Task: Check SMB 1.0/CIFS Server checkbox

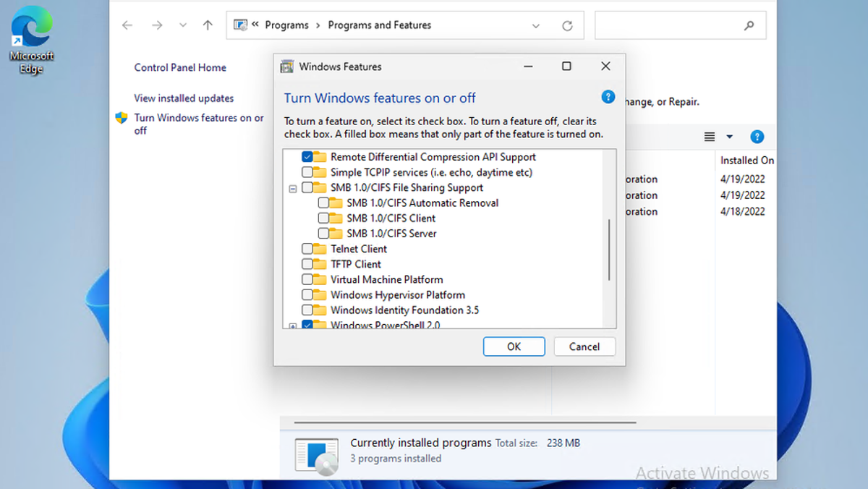Action: 323,233
